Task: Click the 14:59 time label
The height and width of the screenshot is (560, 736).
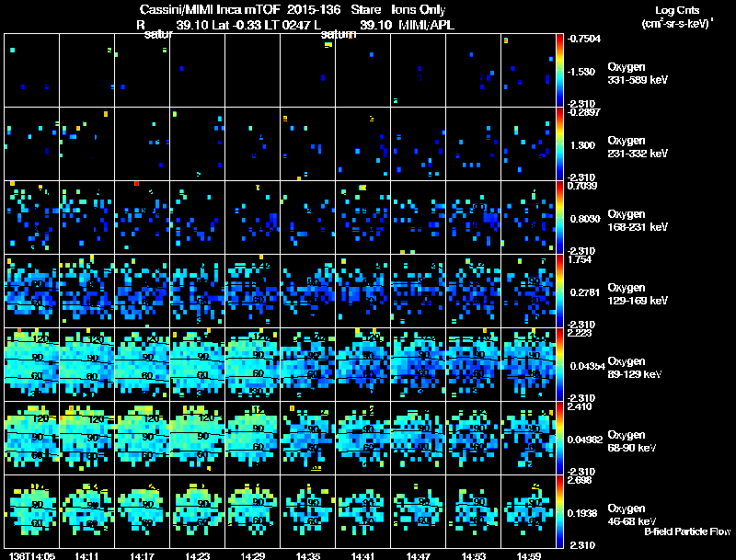Action: 528,555
